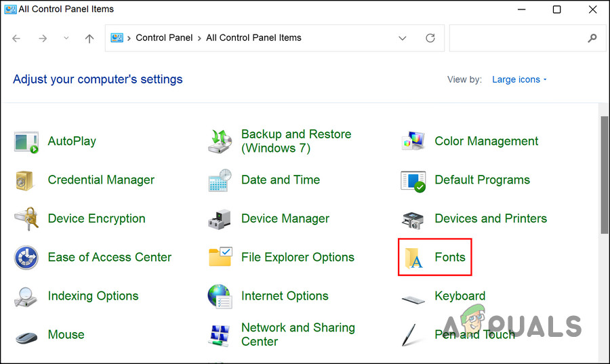Open the Credential Manager link

pos(101,180)
